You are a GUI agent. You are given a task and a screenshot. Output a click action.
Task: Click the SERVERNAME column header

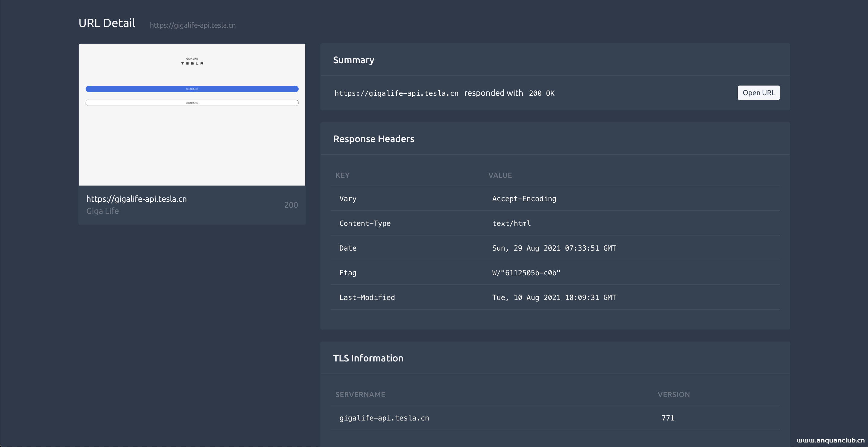point(360,395)
